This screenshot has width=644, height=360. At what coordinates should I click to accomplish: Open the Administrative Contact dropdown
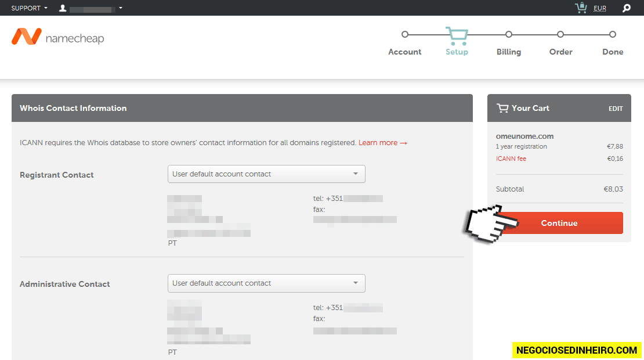(266, 283)
